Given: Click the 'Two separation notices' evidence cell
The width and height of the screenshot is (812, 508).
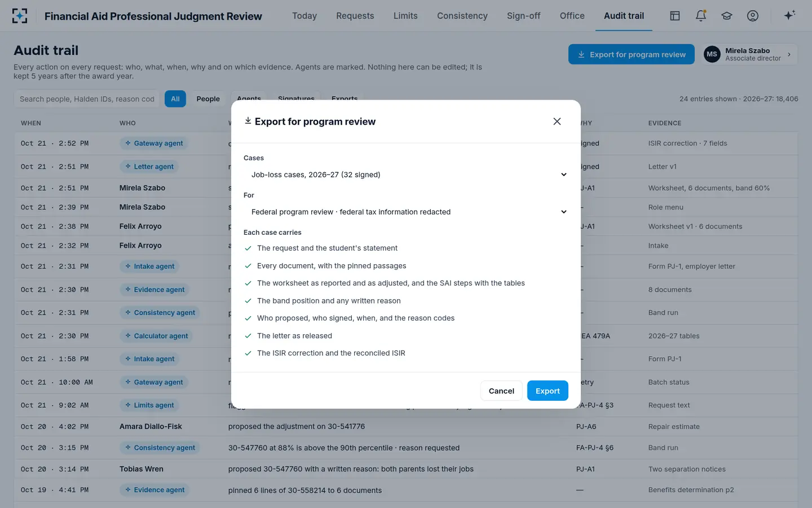Looking at the screenshot, I should click(687, 469).
